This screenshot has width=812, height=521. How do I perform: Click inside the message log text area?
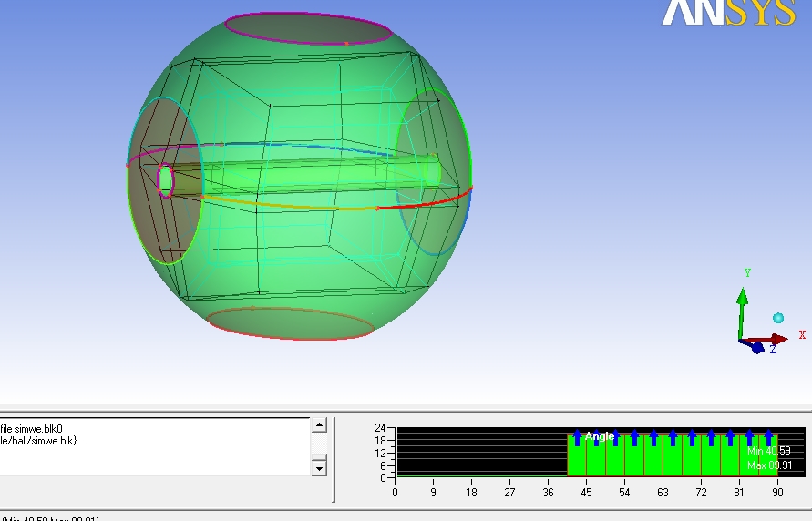[155, 446]
